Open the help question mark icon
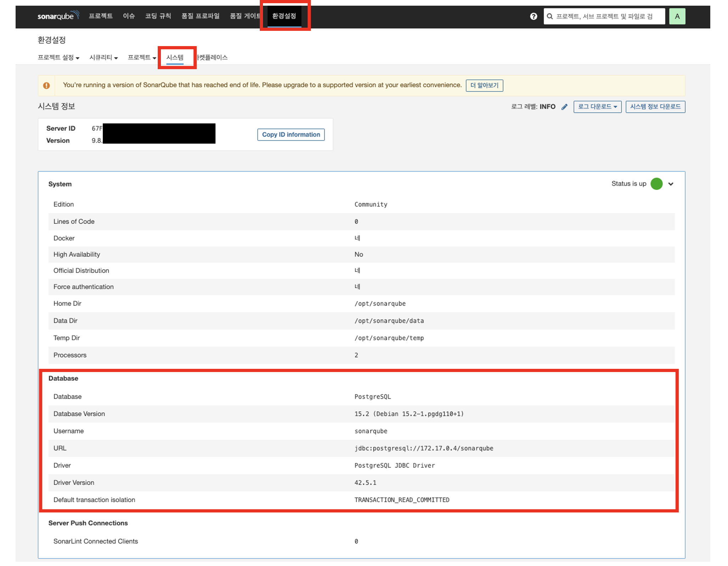728x566 pixels. click(x=533, y=16)
